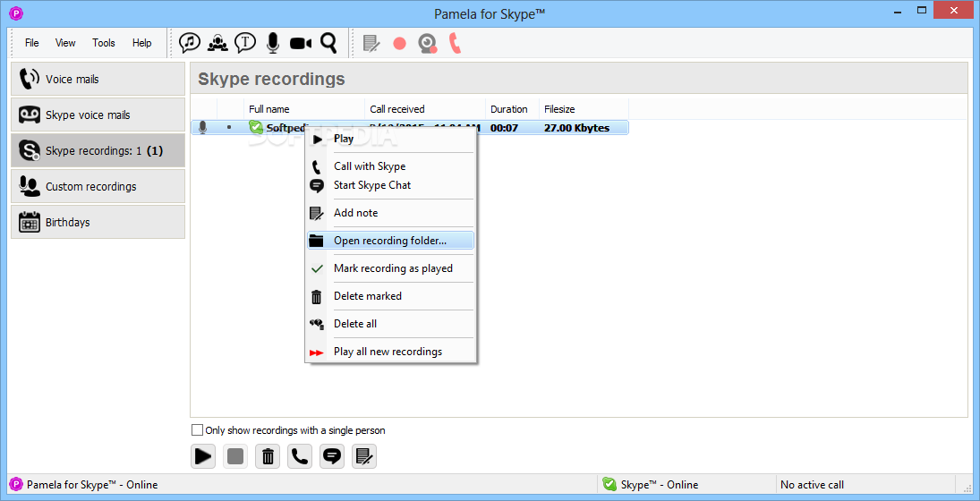The width and height of the screenshot is (980, 501).
Task: Click the bottom chat bubble button
Action: [333, 456]
